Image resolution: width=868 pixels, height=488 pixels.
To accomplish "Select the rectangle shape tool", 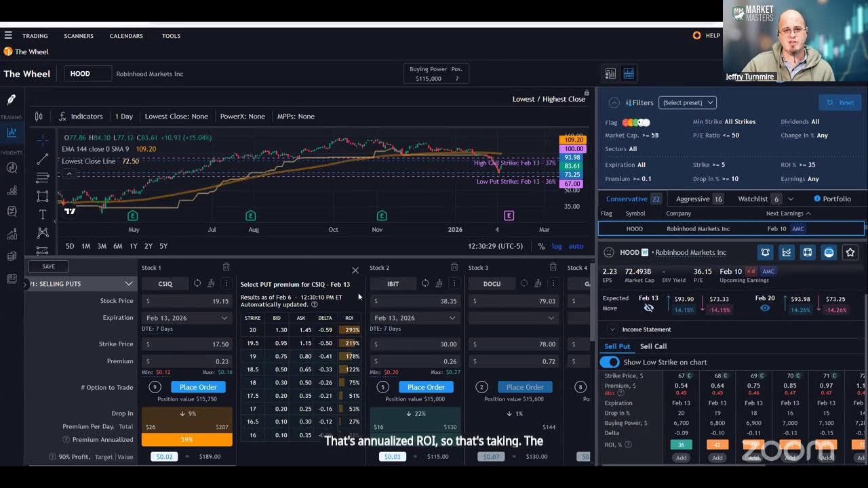I will 42,196.
